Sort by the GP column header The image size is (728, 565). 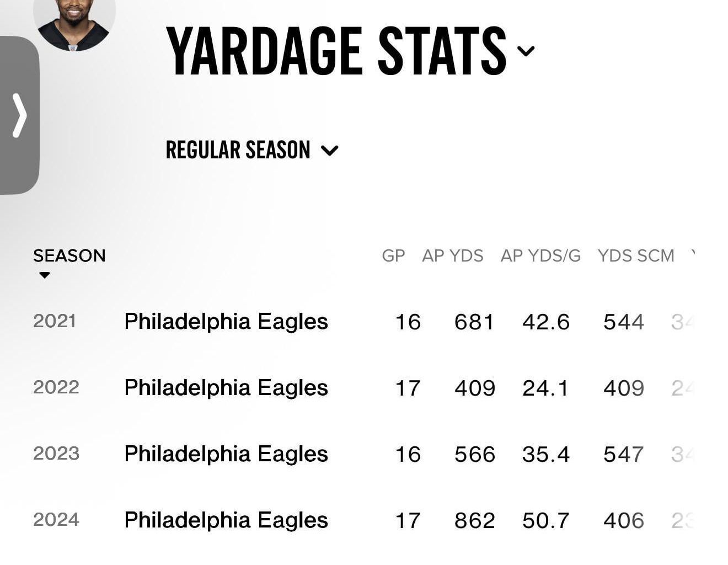tap(393, 255)
